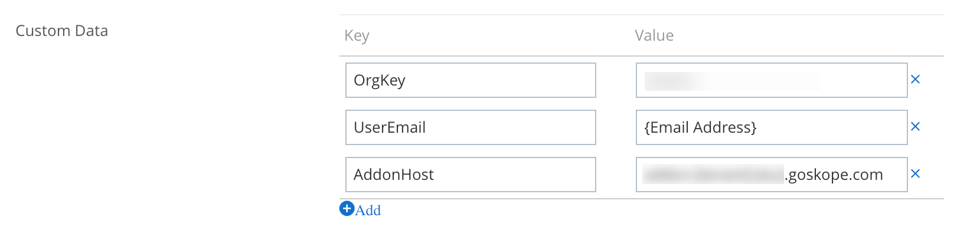Click the X next to the OrgKey value

pos(915,80)
